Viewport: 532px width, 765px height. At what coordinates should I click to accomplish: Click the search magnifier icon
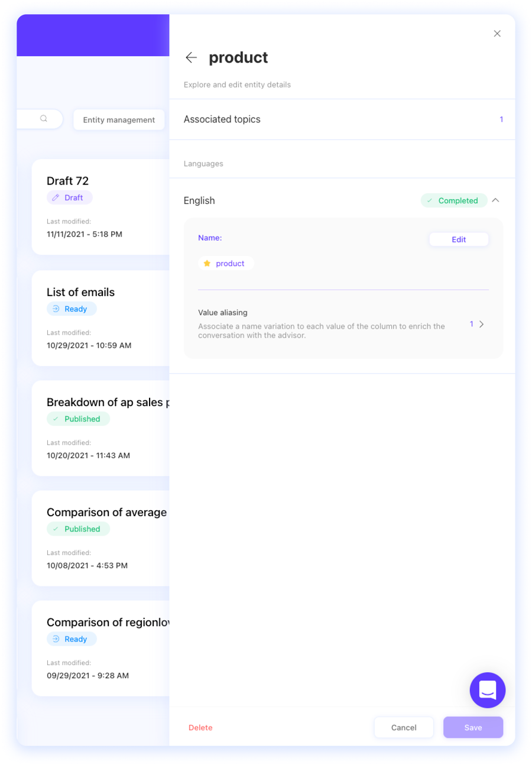click(44, 119)
